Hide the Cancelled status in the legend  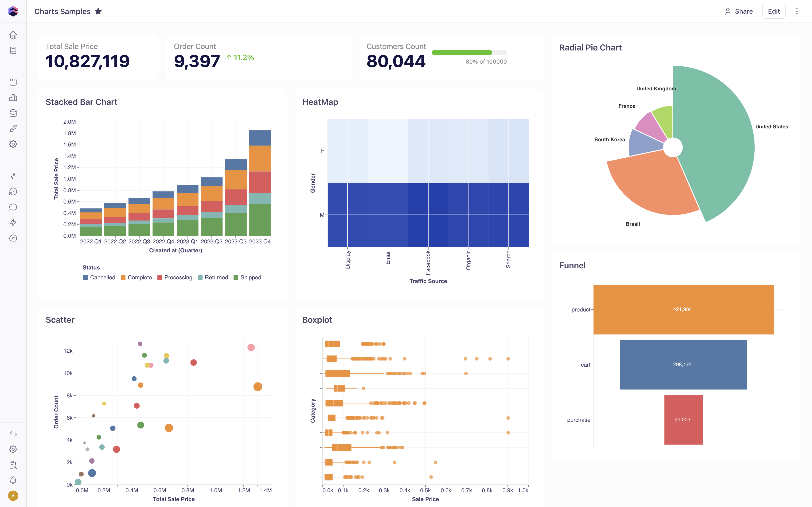point(99,277)
